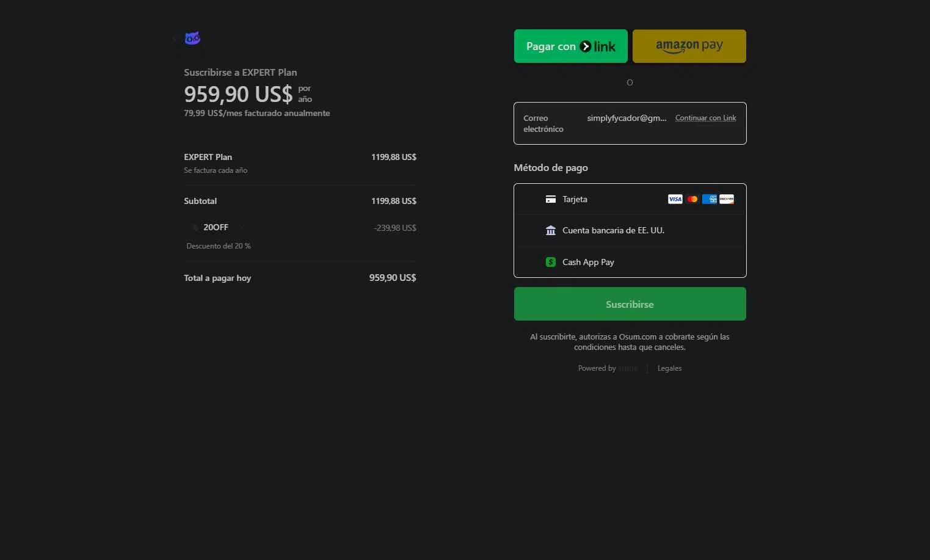Click the American Express logo

709,199
